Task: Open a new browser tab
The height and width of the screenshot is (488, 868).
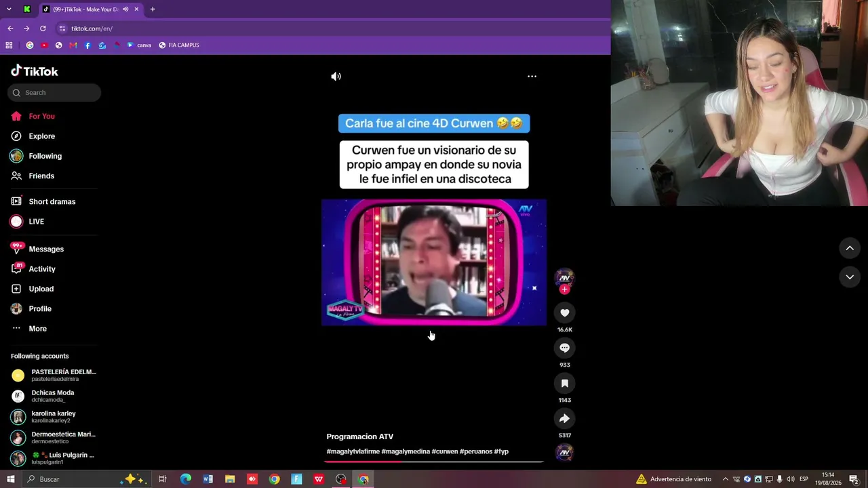Action: coord(153,9)
